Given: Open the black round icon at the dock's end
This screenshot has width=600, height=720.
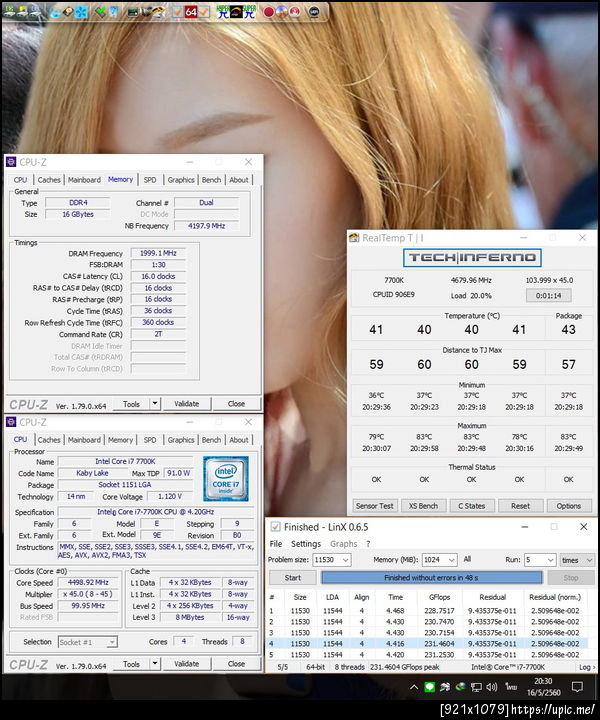Looking at the screenshot, I should click(314, 11).
